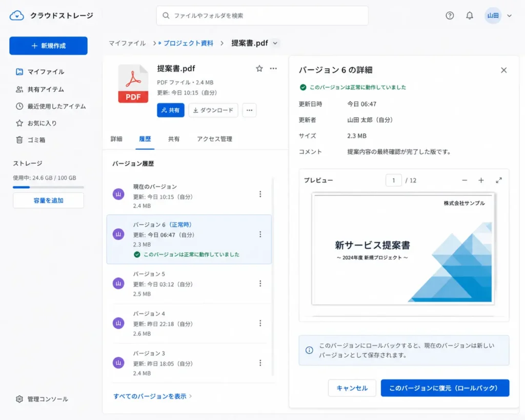525x420 pixels.
Task: Open the more menu next to ダウンロード
Action: (x=250, y=110)
